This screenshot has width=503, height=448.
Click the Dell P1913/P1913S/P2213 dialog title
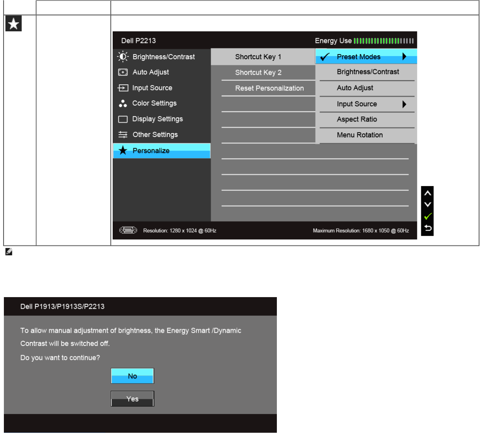[62, 306]
